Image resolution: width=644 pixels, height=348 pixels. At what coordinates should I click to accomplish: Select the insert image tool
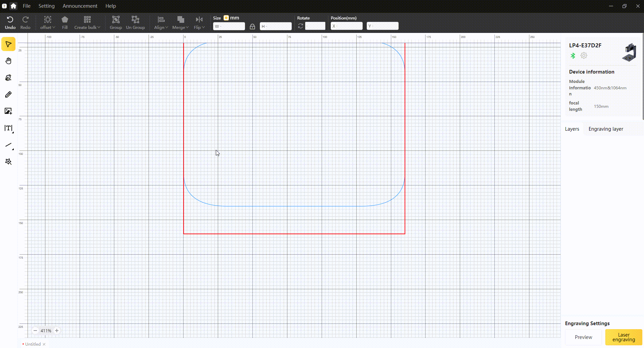pos(8,111)
